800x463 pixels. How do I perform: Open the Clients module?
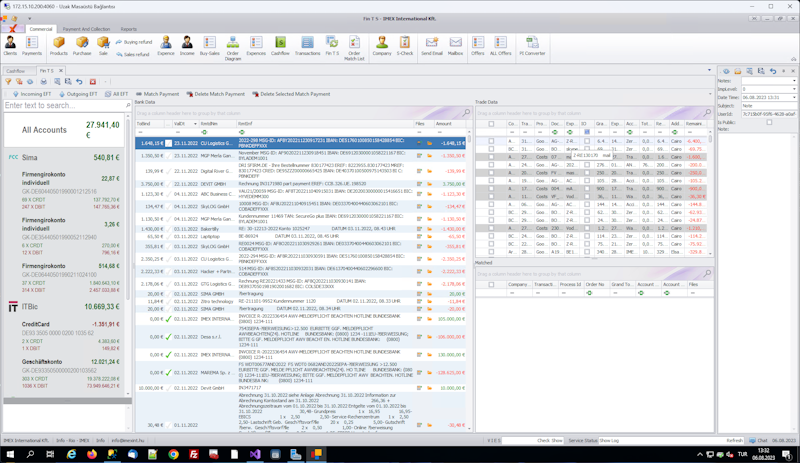(10, 45)
